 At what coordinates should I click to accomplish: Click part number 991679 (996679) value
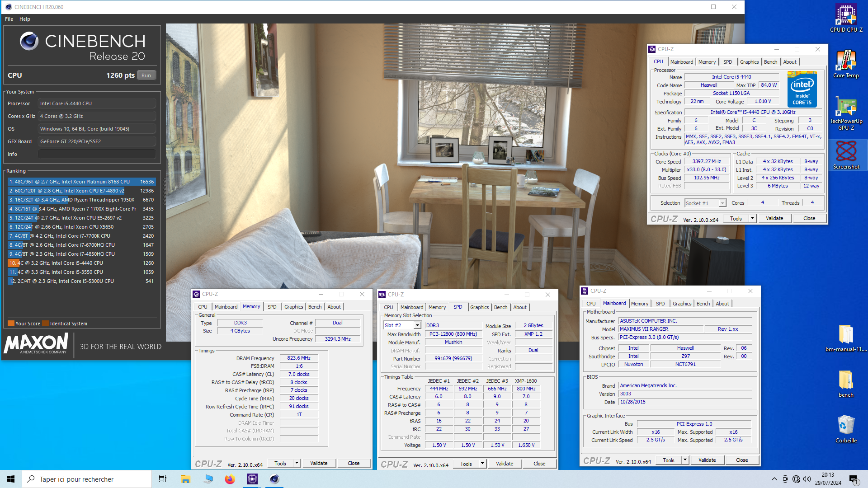(453, 358)
